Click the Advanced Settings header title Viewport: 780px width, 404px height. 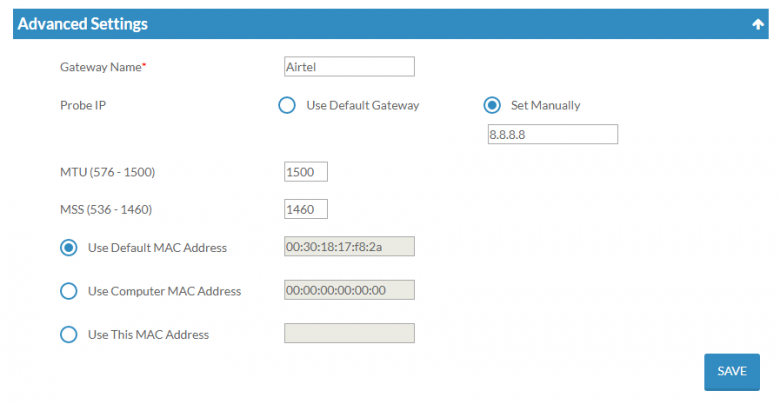coord(83,24)
